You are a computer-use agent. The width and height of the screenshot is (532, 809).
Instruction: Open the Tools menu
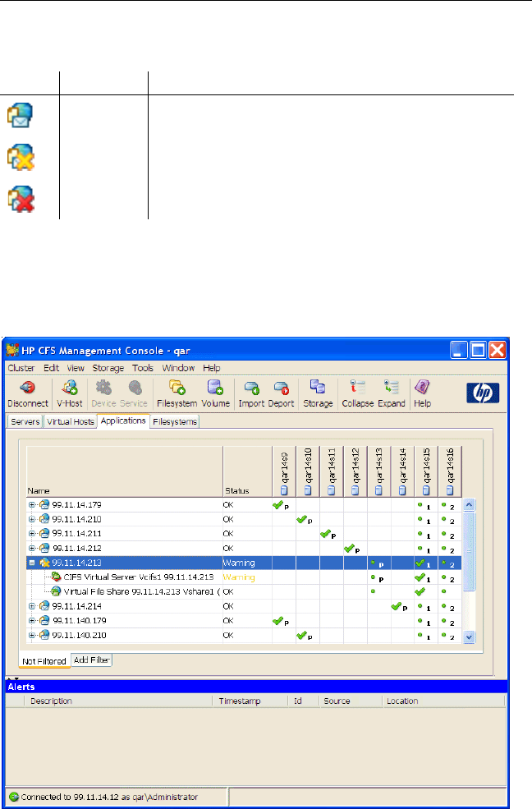143,368
